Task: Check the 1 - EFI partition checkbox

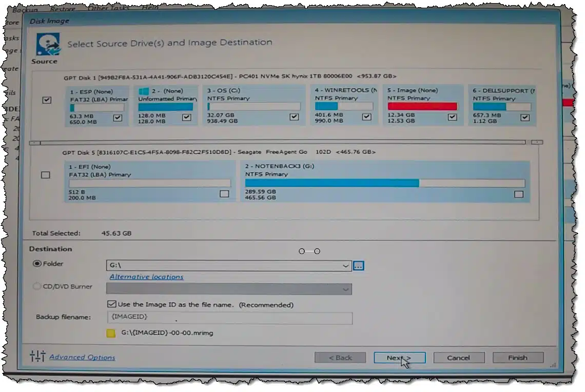Action: click(x=224, y=193)
